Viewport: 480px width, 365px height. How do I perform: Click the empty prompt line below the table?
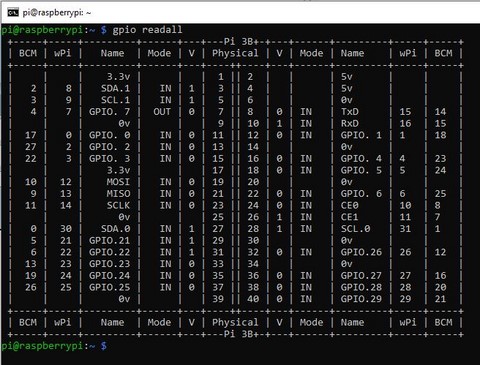tap(54, 346)
